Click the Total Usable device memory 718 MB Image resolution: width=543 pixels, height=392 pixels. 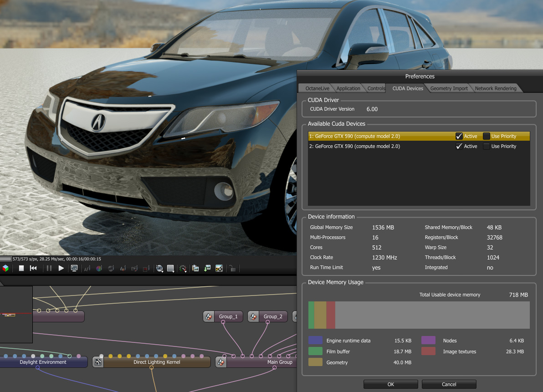[518, 295]
